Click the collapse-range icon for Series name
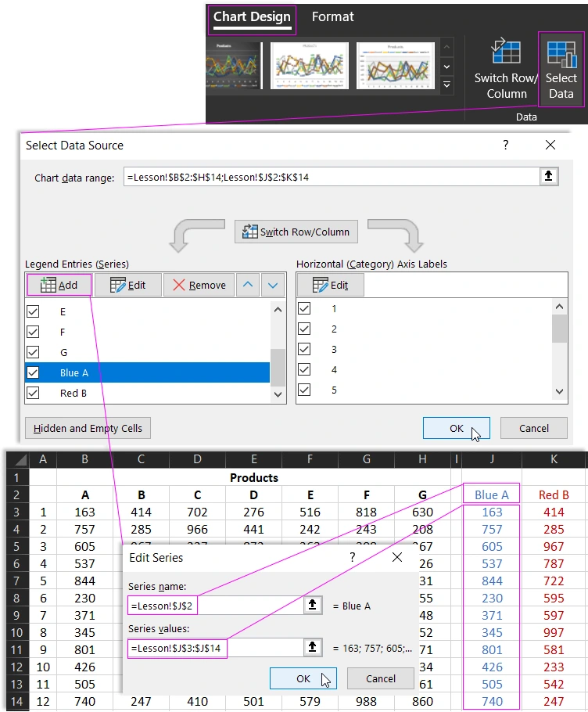The width and height of the screenshot is (588, 712). [x=312, y=606]
